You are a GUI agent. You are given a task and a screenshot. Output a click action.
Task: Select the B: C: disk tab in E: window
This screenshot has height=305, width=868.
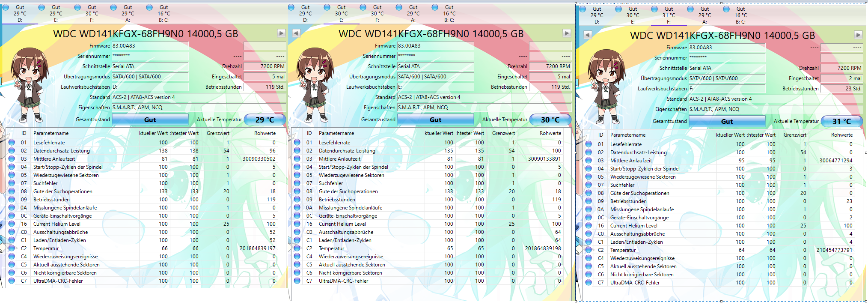tap(449, 13)
